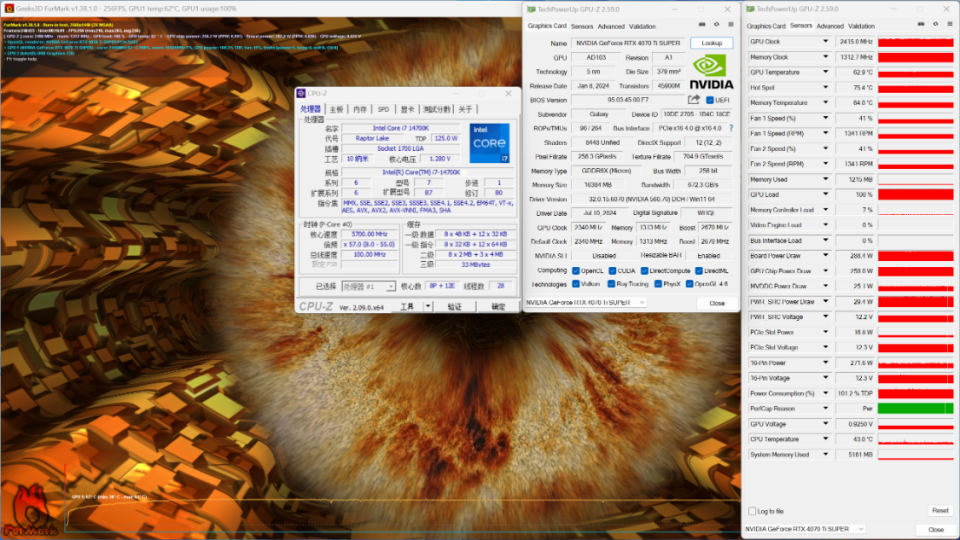960x540 pixels.
Task: Click the Bus Interface question mark icon
Action: (x=730, y=128)
